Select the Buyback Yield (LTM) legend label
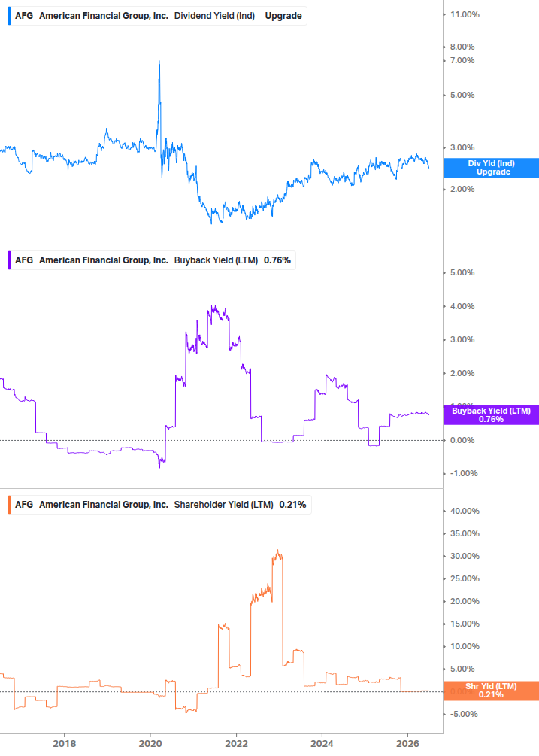539x756 pixels. tap(216, 260)
